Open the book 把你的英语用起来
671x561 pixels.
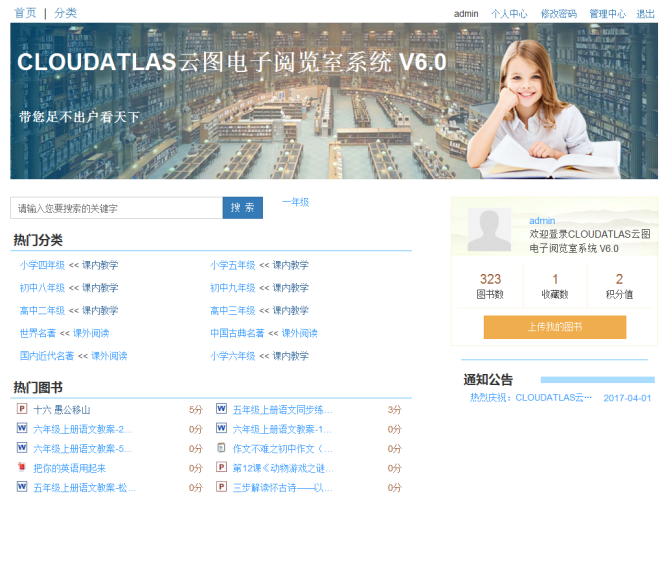coord(69,468)
